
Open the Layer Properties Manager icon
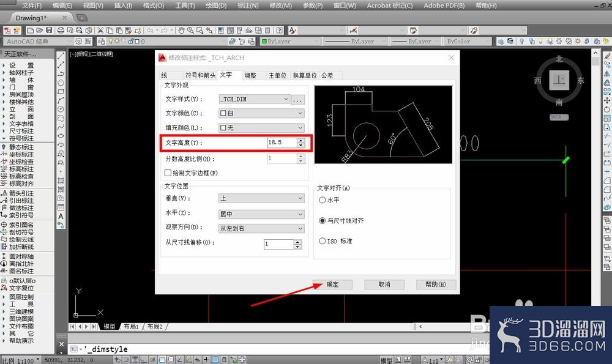tap(102, 41)
